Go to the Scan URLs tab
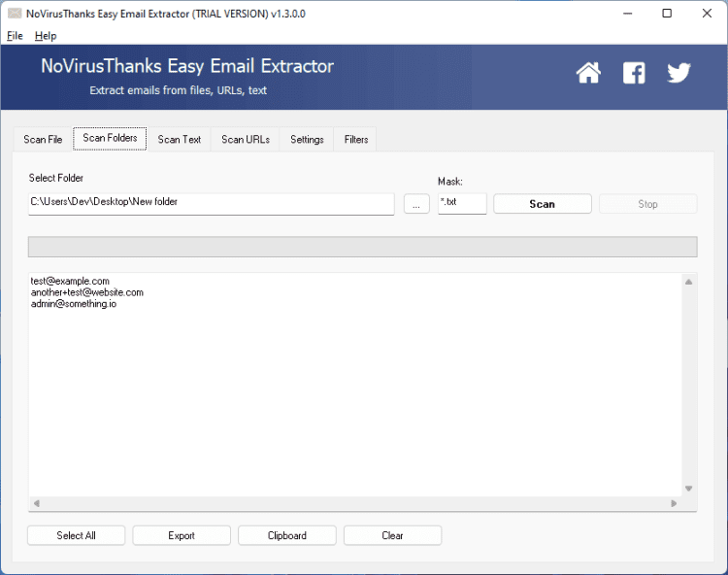The image size is (728, 575). [x=246, y=139]
